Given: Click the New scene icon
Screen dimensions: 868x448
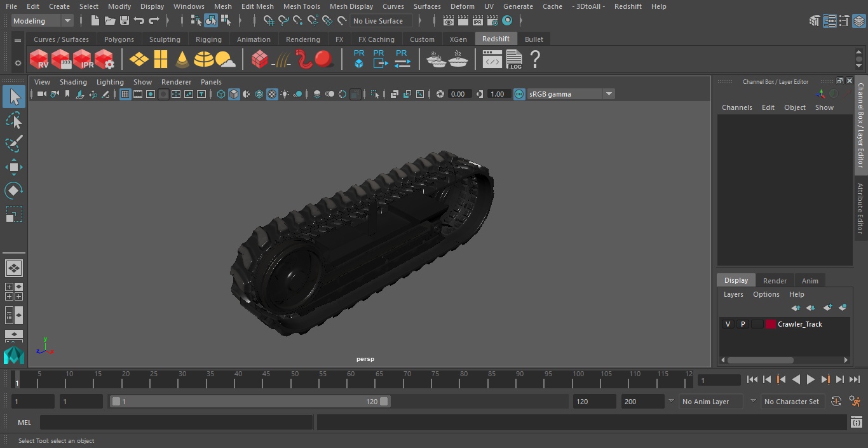Looking at the screenshot, I should (x=95, y=21).
